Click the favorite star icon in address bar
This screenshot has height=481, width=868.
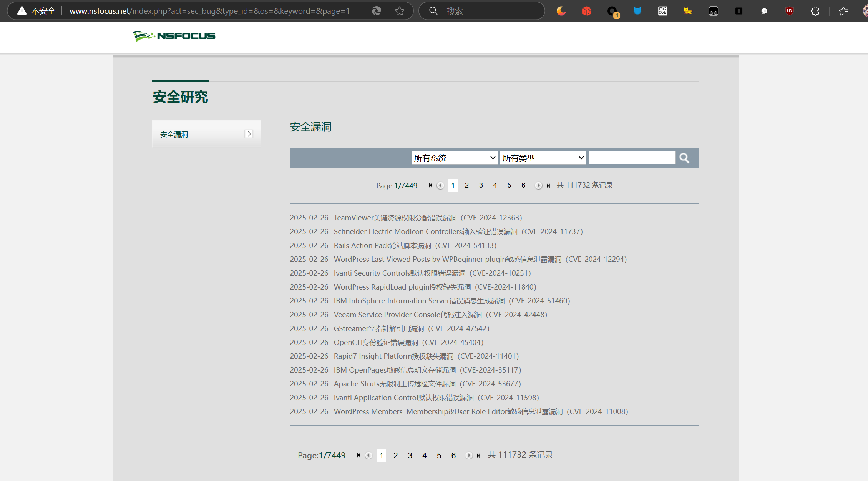point(400,11)
